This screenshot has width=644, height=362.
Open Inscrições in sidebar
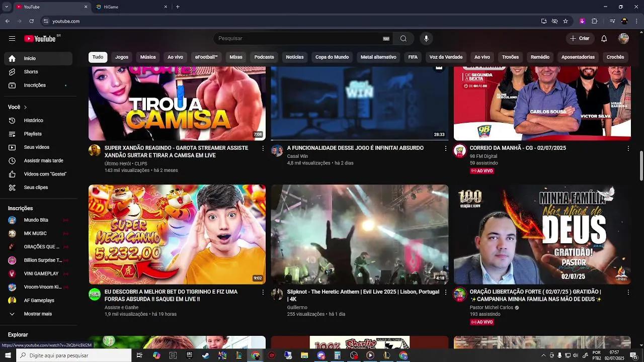click(x=38, y=85)
